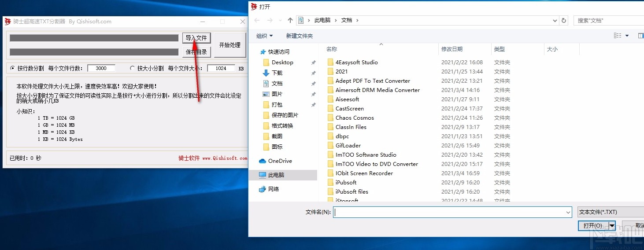Image resolution: width=644 pixels, height=250 pixels.
Task: Open the 组织 organize menu
Action: (x=265, y=36)
